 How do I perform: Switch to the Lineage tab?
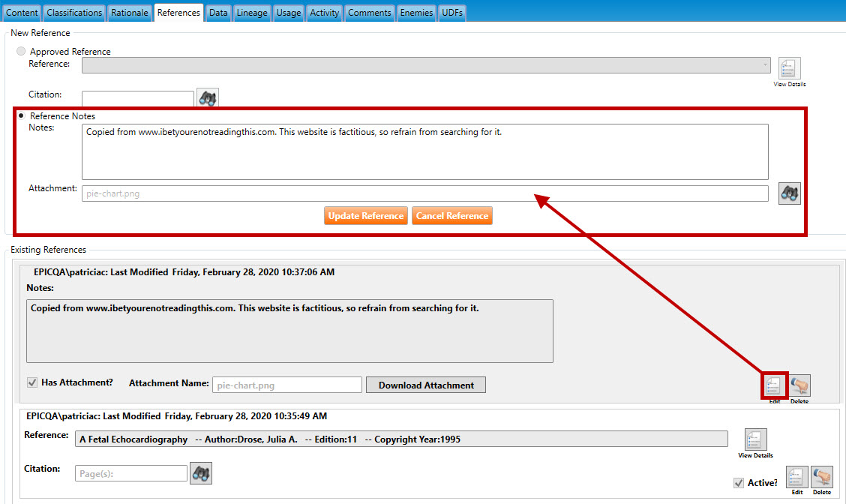pos(251,13)
